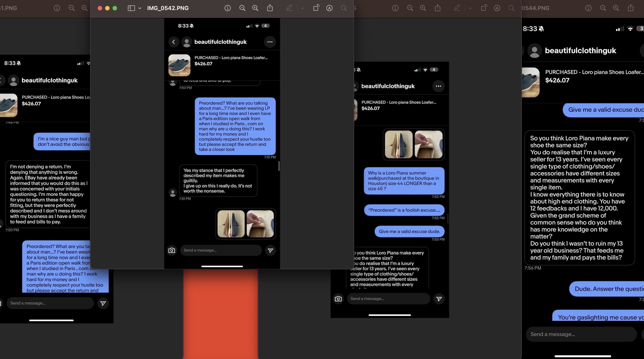The height and width of the screenshot is (359, 644).
Task: Click the blue loafer product thumbnail in IMG_0542
Action: click(179, 65)
